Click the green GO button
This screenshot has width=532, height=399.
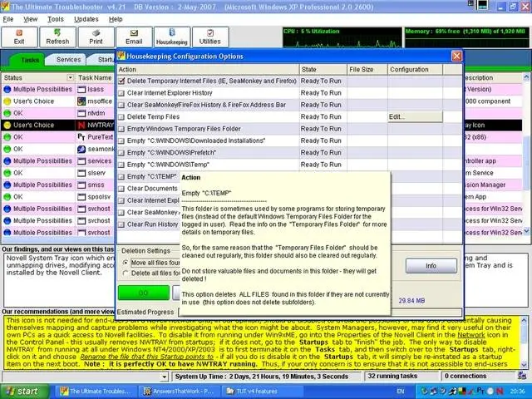click(144, 293)
